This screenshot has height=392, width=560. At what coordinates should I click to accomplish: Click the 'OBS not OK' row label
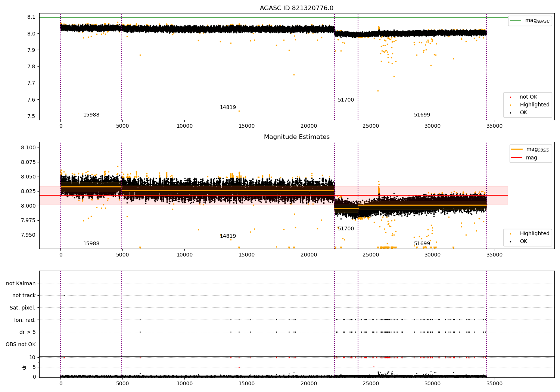coord(21,344)
